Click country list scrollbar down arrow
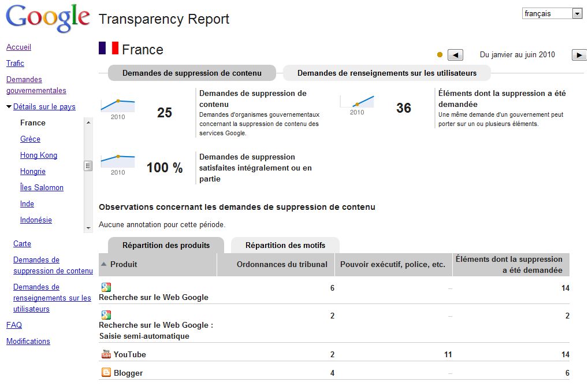The height and width of the screenshot is (389, 588). pos(88,228)
